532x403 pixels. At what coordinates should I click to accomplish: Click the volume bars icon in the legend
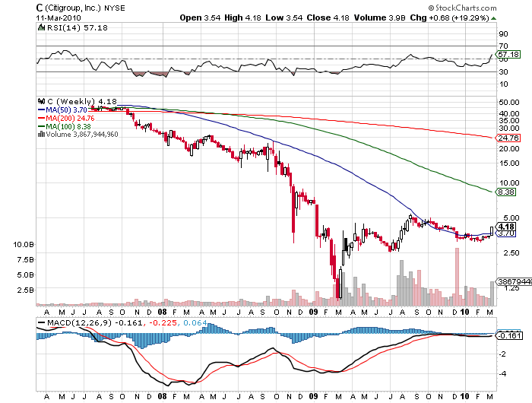point(41,135)
